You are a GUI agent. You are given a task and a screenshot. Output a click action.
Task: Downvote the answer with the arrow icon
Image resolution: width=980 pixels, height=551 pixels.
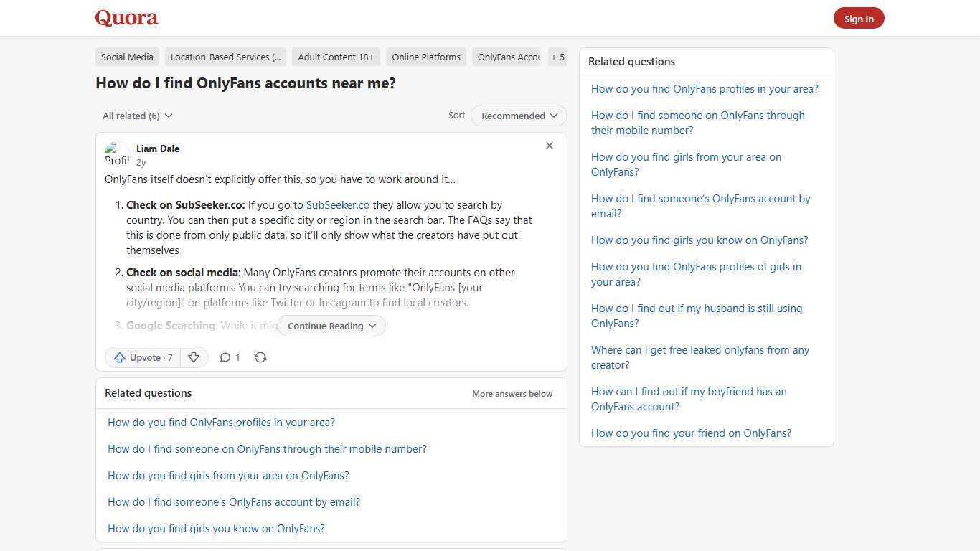point(194,357)
